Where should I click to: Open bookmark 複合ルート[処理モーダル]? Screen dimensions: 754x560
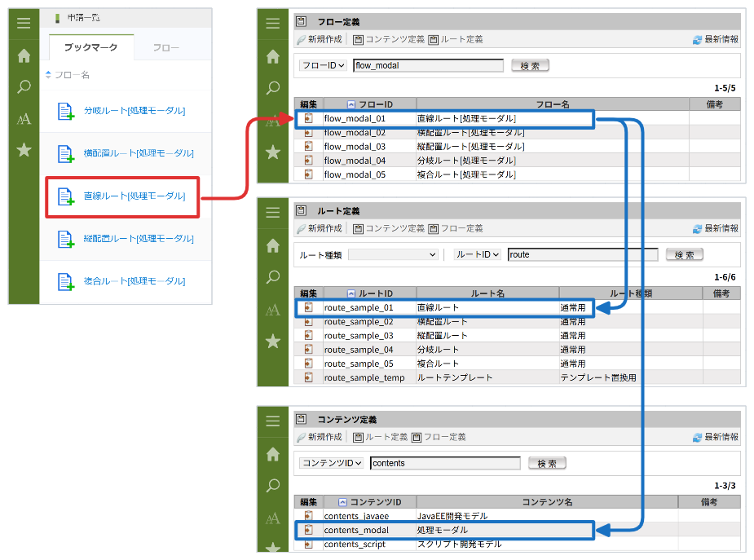pyautogui.click(x=134, y=281)
